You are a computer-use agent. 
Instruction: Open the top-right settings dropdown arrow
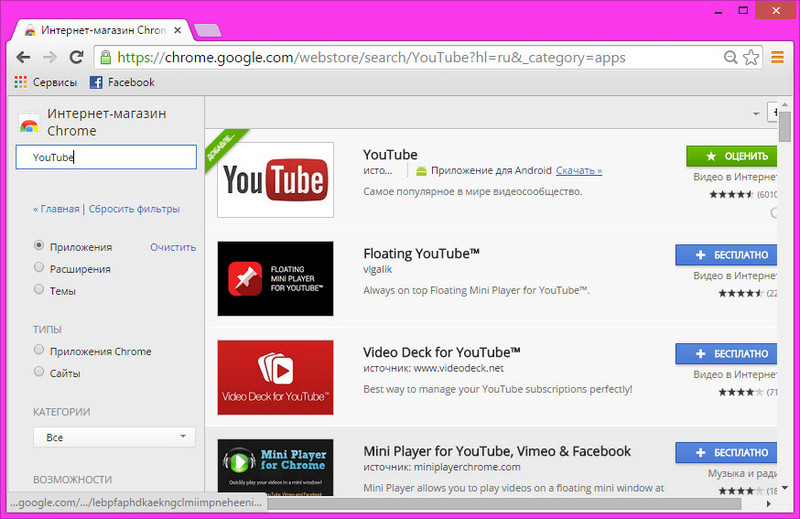[x=756, y=113]
